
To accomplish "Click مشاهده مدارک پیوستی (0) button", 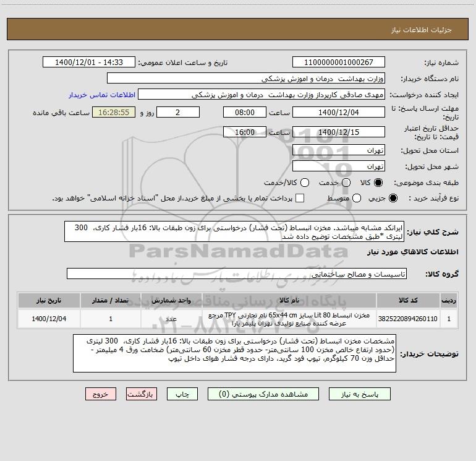I will (263, 394).
